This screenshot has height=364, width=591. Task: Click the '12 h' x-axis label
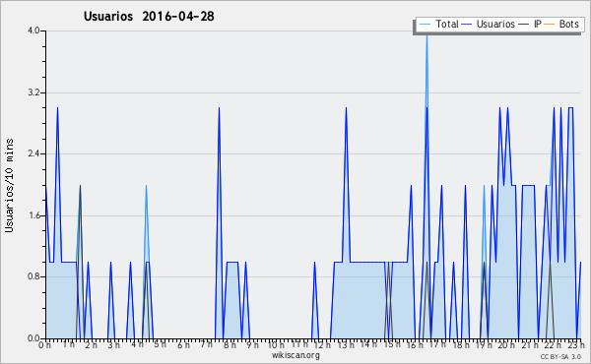tap(322, 345)
